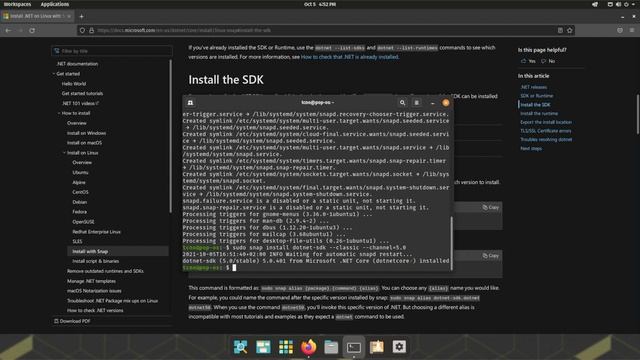The height and width of the screenshot is (360, 640).
Task: Click the tracking protection shield in address bar
Action: 82,30
